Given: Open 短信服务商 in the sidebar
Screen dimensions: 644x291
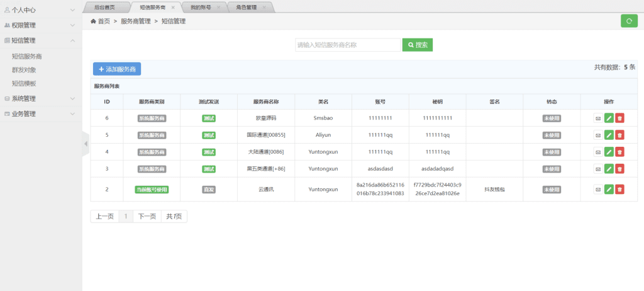Looking at the screenshot, I should tap(27, 57).
